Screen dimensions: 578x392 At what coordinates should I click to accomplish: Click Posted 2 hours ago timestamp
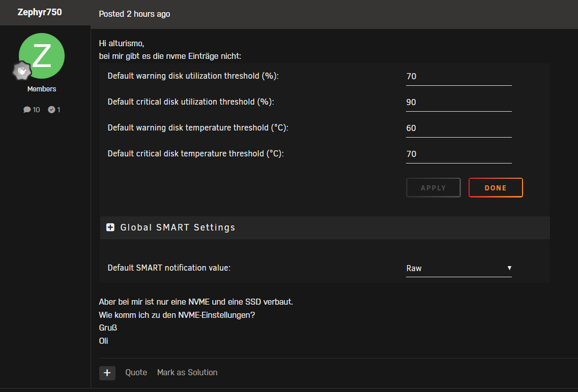click(x=134, y=14)
